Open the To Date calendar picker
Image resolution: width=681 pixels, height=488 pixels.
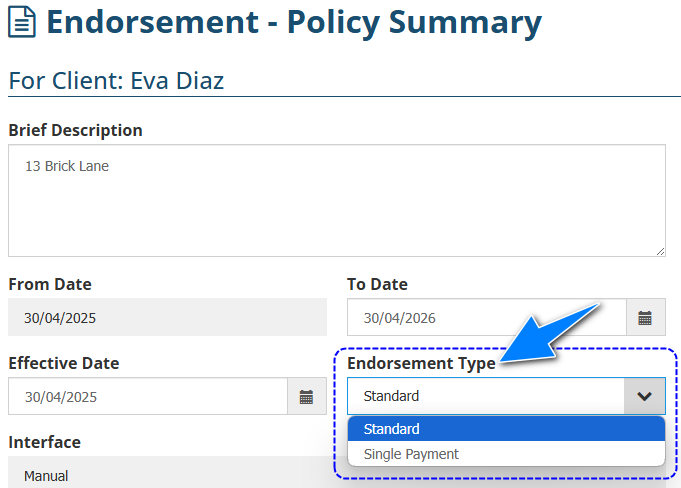[645, 318]
